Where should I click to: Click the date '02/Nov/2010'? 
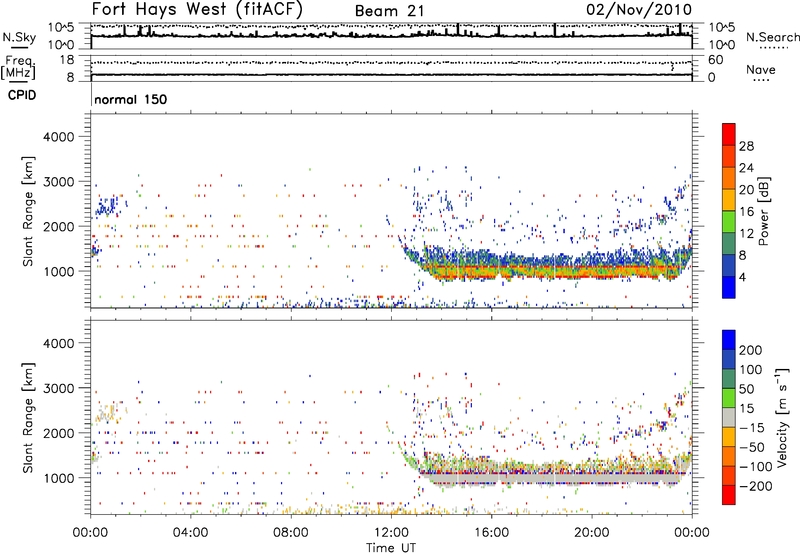[639, 9]
